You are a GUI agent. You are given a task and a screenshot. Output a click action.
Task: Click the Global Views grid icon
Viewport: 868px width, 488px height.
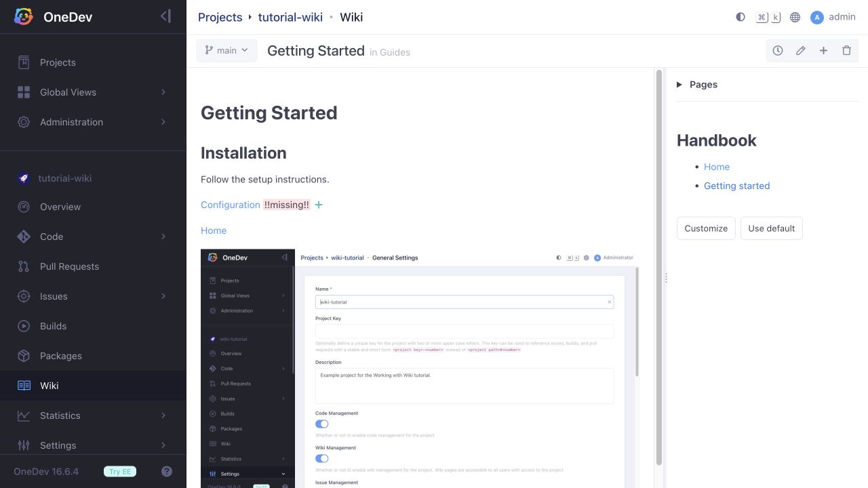tap(24, 92)
